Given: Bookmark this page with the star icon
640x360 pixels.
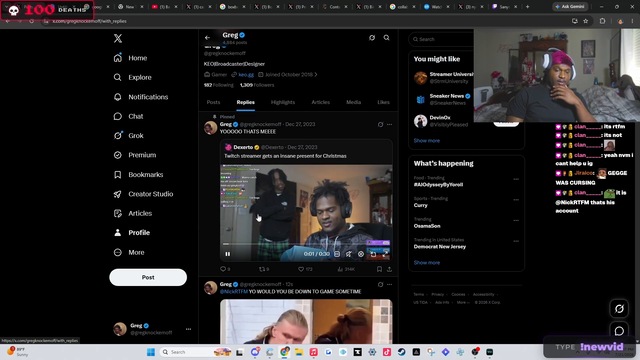Looking at the screenshot, I should click(x=586, y=21).
